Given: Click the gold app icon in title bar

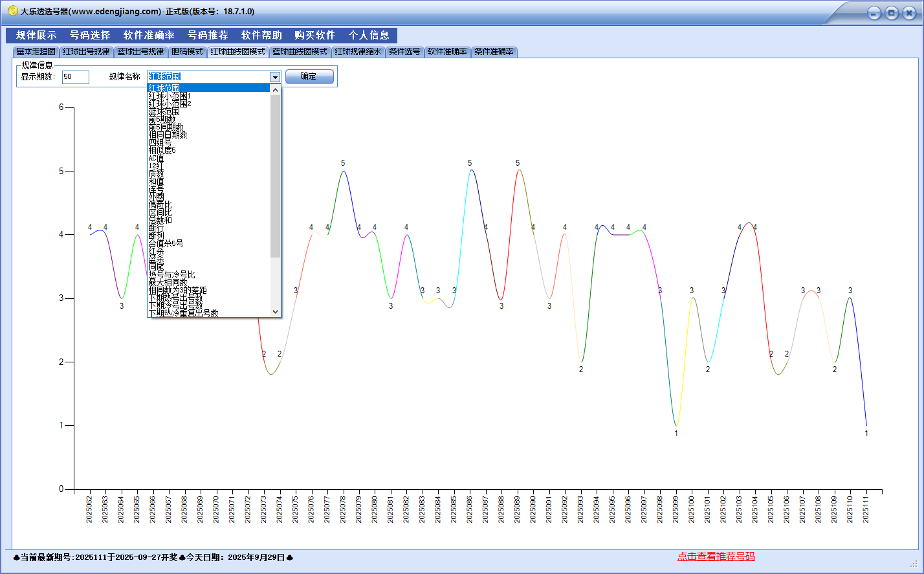Looking at the screenshot, I should coord(12,11).
